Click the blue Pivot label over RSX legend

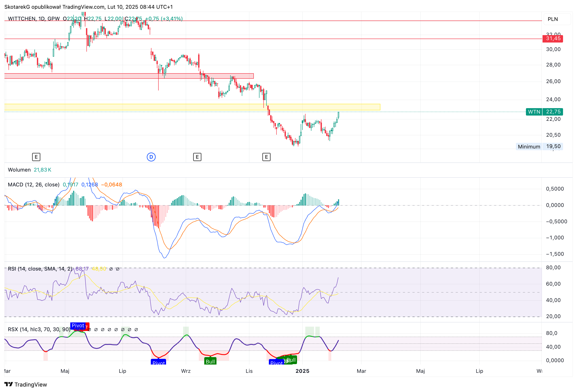point(78,325)
